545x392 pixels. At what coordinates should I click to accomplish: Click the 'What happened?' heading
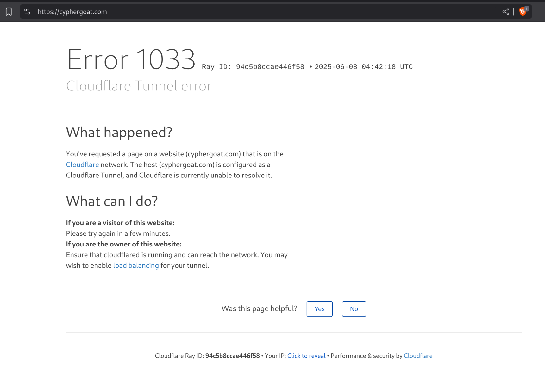coord(119,132)
